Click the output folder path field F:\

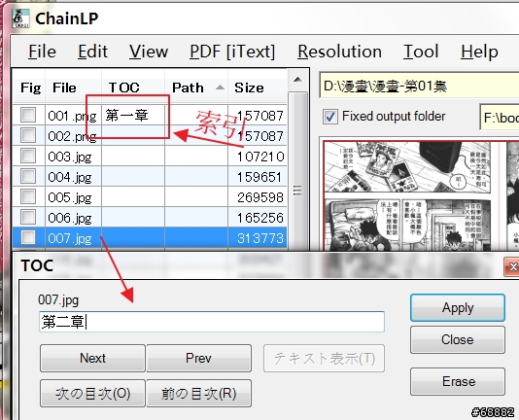(x=500, y=117)
